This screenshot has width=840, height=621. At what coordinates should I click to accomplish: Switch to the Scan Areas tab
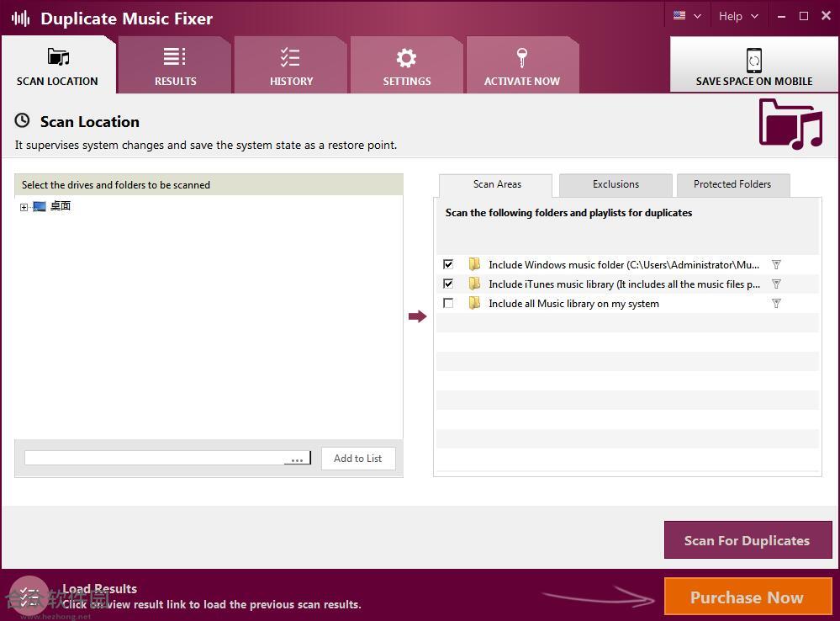497,184
